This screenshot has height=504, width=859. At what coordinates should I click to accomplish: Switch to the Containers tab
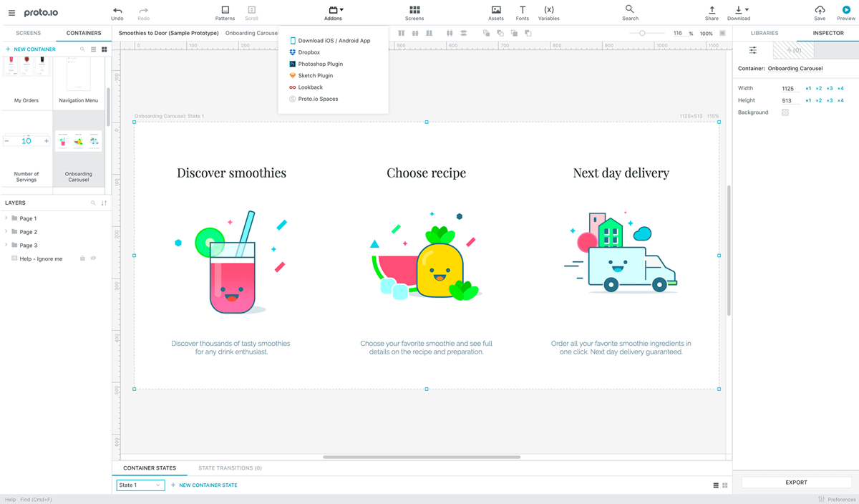click(x=83, y=33)
